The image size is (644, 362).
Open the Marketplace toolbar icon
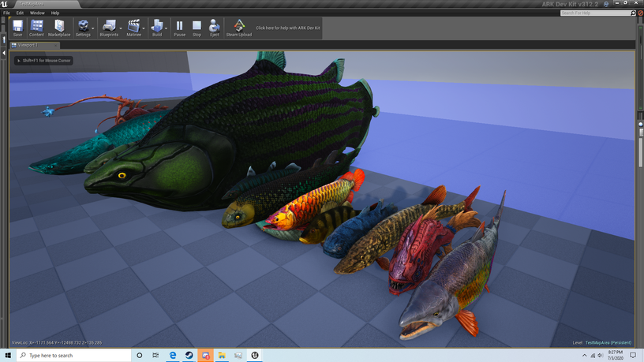pyautogui.click(x=59, y=28)
